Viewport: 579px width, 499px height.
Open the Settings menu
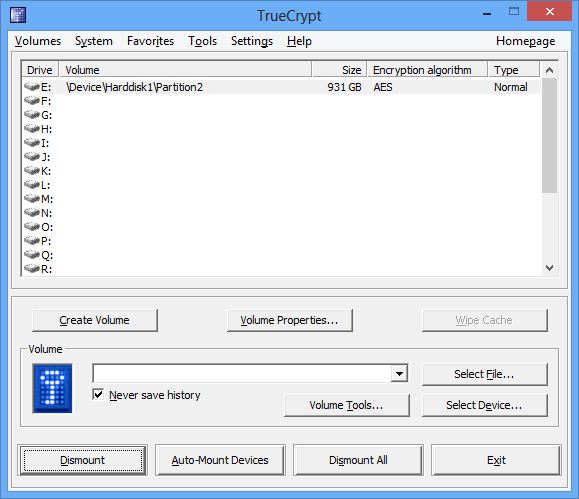point(252,41)
